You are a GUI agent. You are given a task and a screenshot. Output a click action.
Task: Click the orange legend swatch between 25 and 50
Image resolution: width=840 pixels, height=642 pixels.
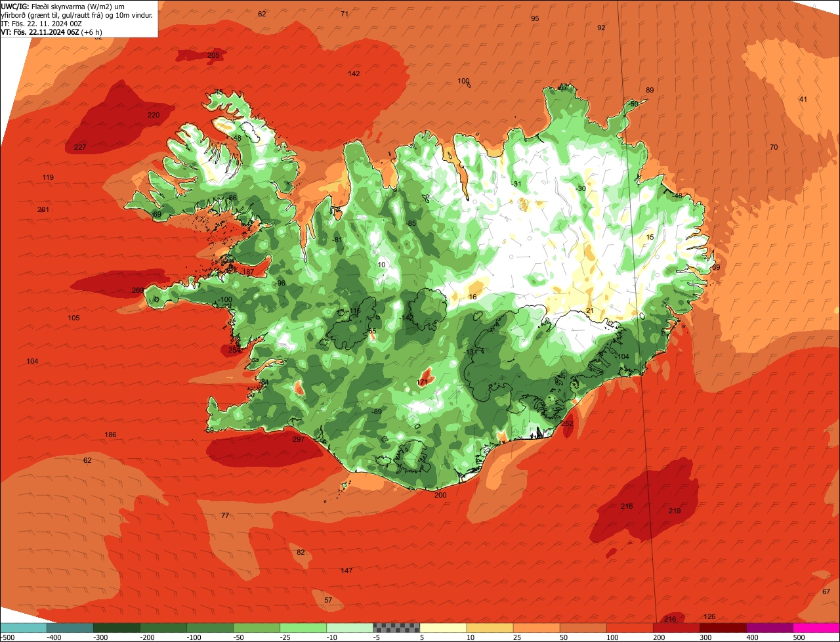coord(535,628)
